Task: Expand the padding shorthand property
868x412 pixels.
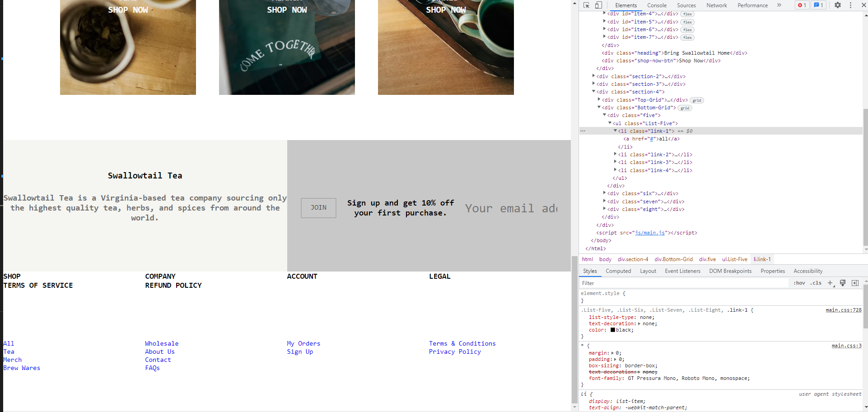Action: [x=616, y=359]
